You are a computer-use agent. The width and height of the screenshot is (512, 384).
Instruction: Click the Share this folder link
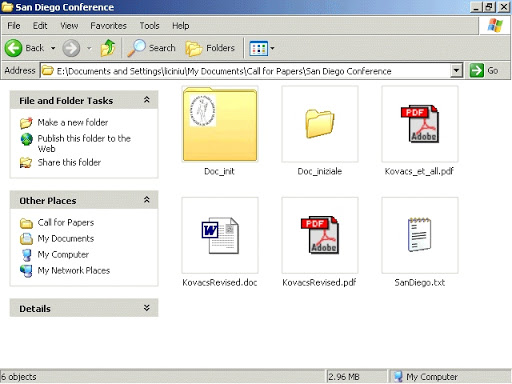tap(69, 163)
